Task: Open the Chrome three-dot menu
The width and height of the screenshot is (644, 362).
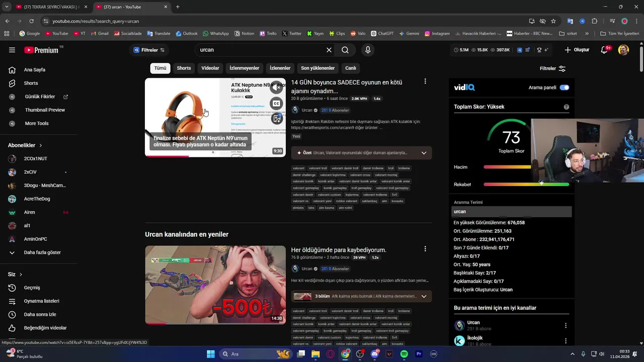Action: [x=636, y=21]
